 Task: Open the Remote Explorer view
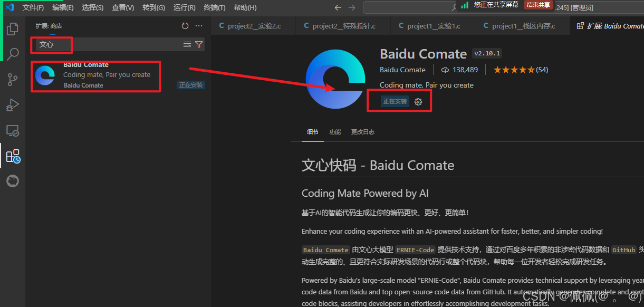coord(12,130)
